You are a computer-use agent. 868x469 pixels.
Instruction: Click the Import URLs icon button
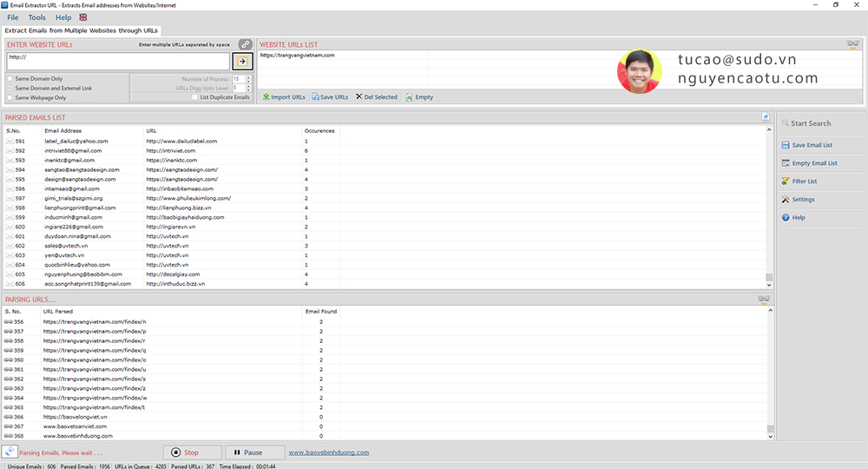tap(284, 97)
